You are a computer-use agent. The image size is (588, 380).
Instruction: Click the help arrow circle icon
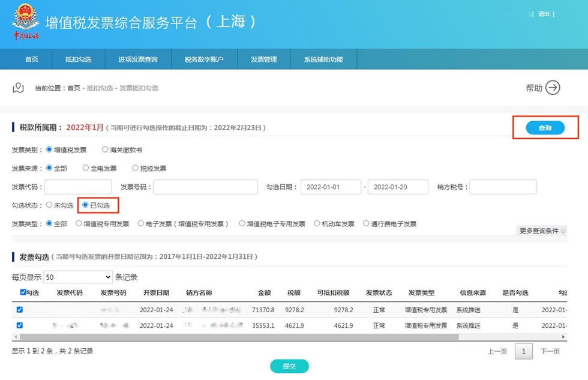pos(553,88)
